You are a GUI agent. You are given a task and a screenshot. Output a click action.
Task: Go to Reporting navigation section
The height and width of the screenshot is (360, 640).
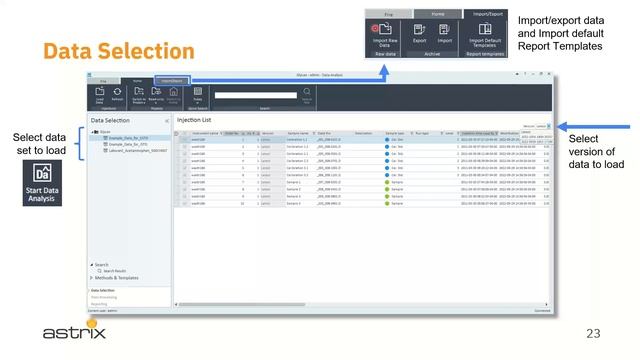[99, 304]
